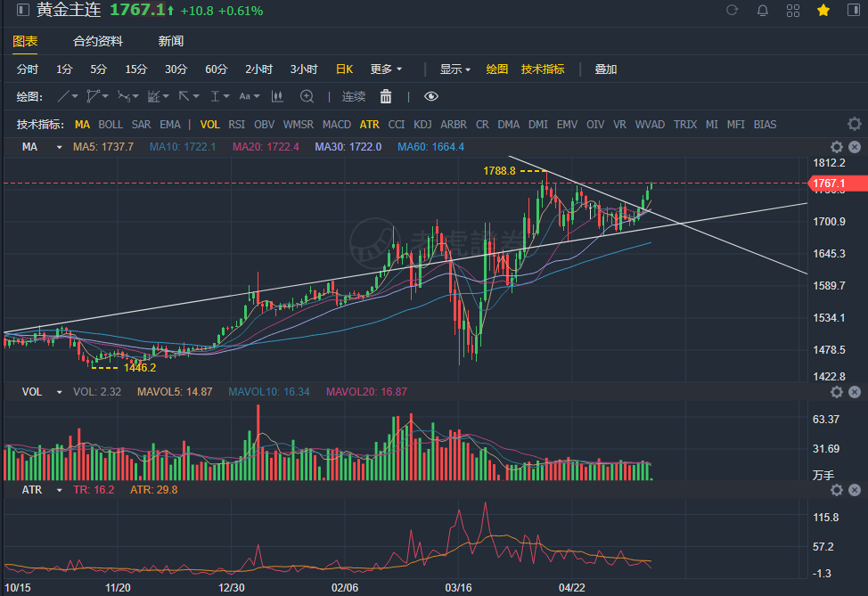Switch to the 合约资料 tab
Screen dimensions: 868x596
pyautogui.click(x=98, y=41)
